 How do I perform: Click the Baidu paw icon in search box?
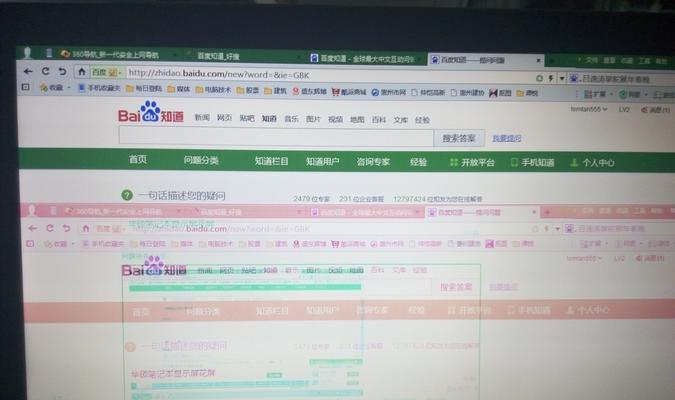(x=573, y=78)
